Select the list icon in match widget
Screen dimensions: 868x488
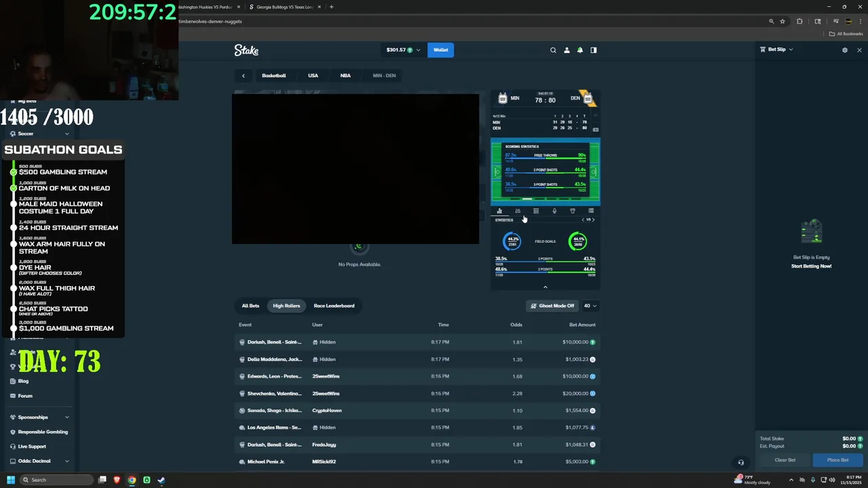coord(591,211)
